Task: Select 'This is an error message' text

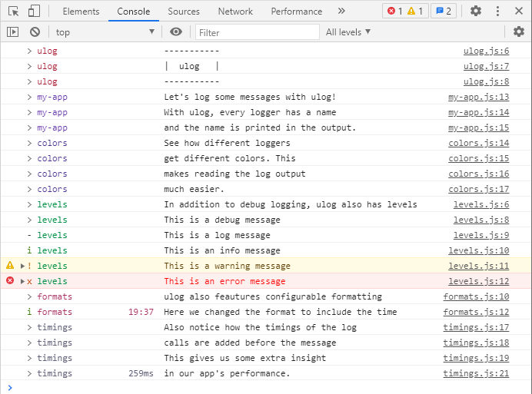Action: [x=224, y=281]
